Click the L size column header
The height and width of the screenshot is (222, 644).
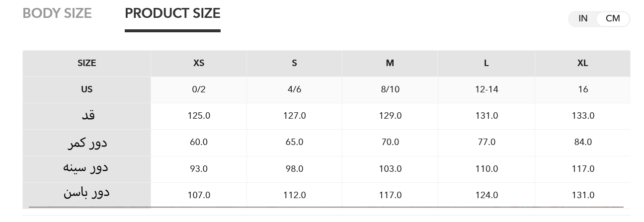tap(486, 63)
